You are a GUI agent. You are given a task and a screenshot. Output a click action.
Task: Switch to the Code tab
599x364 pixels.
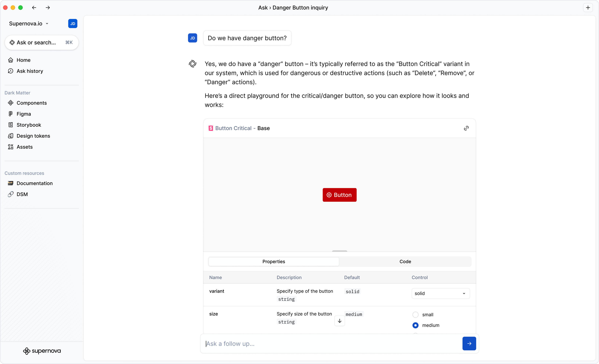(x=405, y=262)
